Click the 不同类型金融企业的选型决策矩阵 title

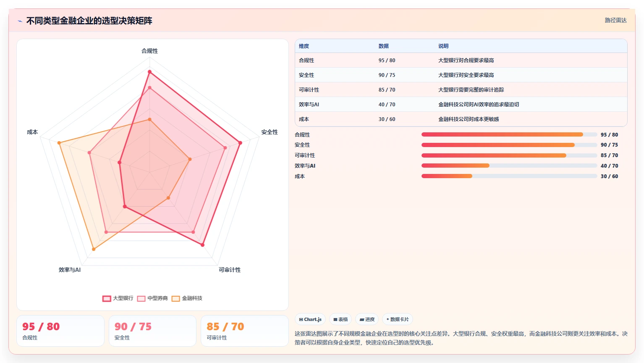point(89,21)
